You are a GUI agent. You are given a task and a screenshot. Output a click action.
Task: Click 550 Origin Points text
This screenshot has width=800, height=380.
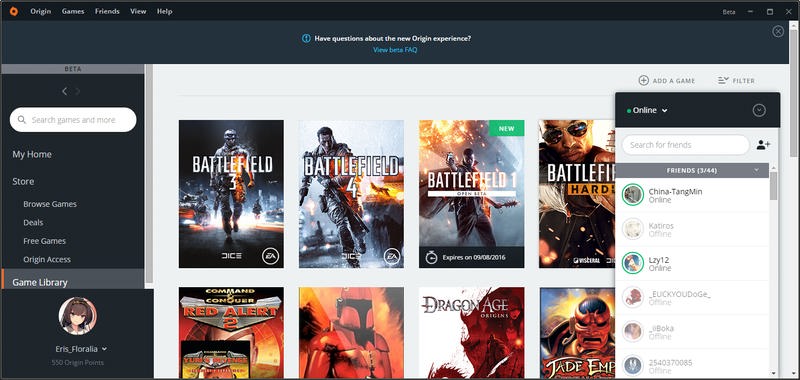(x=78, y=363)
